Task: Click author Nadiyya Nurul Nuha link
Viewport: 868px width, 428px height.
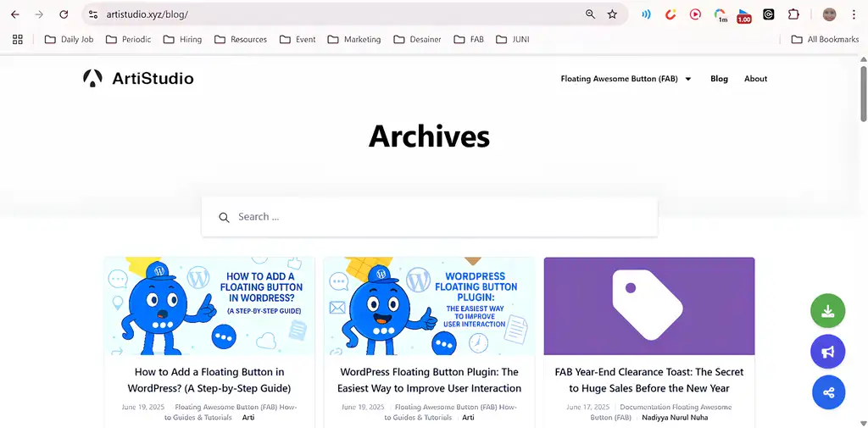Action: click(675, 418)
